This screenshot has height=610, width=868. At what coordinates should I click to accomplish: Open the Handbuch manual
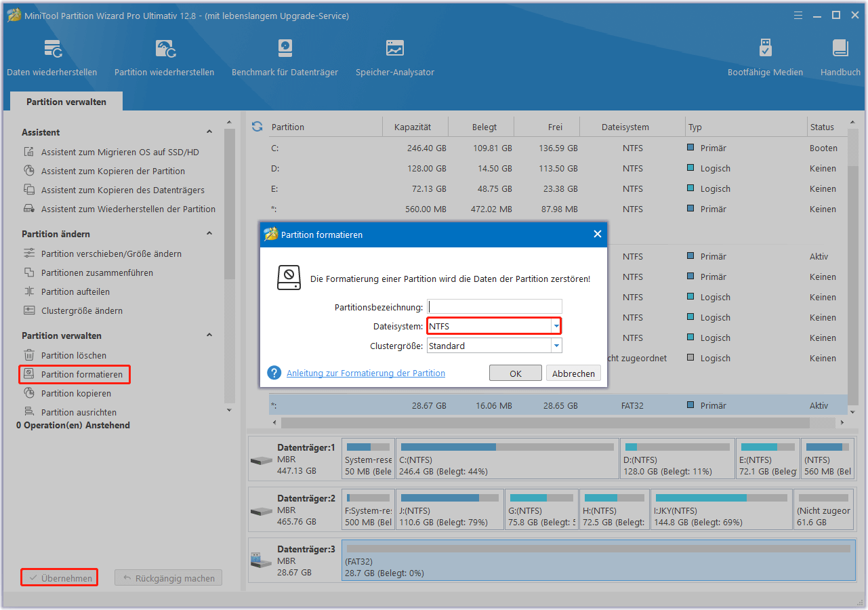[x=840, y=58]
